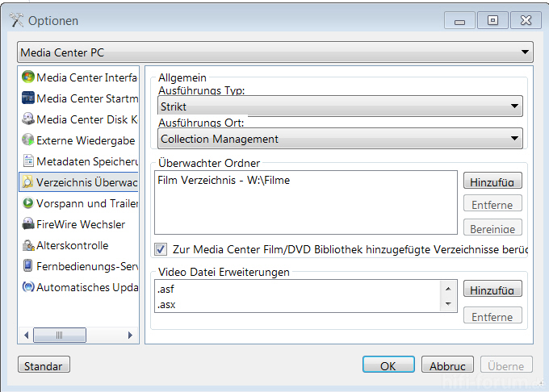The image size is (549, 392).
Task: Click the Media Center Interface icon
Action: click(x=28, y=77)
